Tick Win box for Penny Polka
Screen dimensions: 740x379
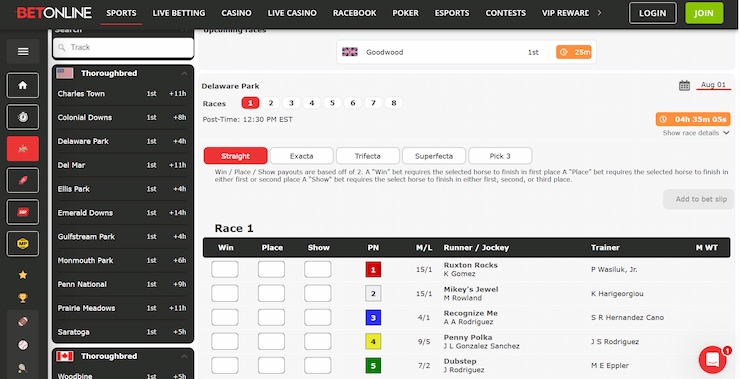coord(225,342)
